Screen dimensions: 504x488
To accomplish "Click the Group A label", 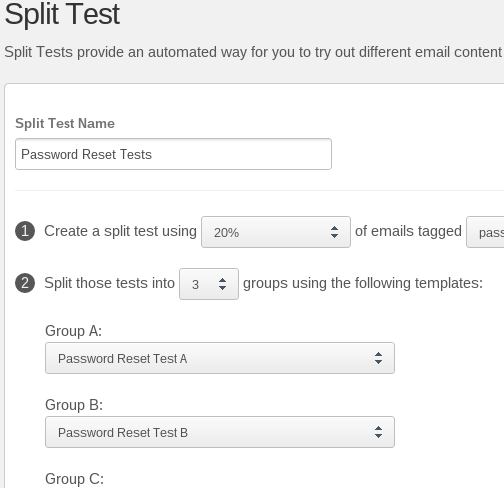I will 73,331.
